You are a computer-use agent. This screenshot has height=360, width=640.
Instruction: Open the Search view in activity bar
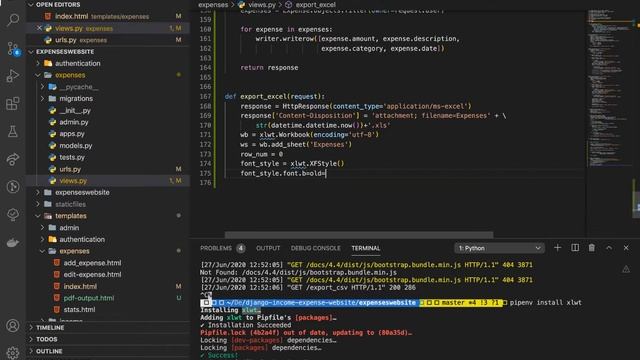(13, 20)
